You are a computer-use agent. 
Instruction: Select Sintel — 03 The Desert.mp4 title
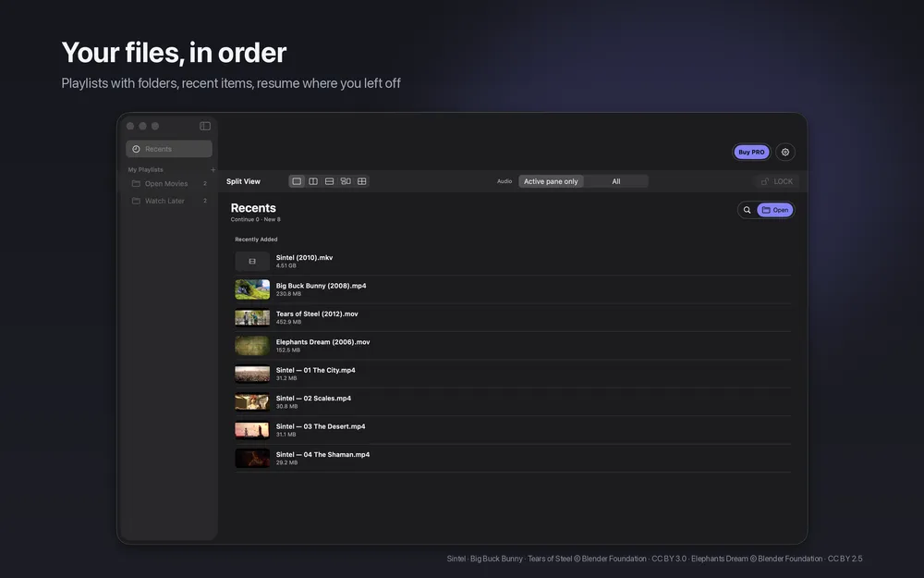[321, 426]
